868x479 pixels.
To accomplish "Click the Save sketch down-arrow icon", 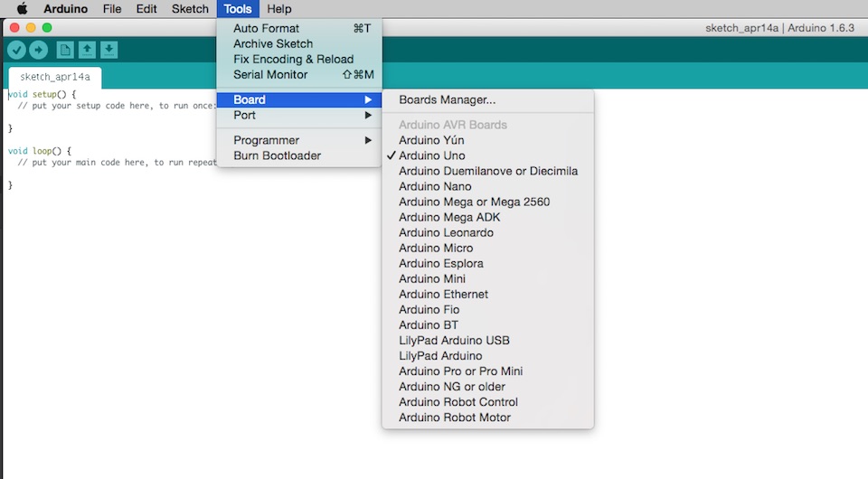I will tap(109, 51).
